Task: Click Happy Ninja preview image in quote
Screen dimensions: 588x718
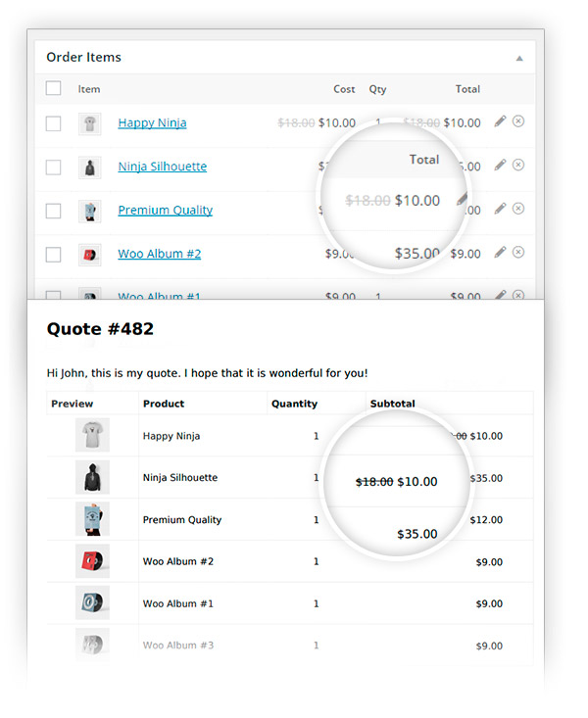Action: [x=92, y=435]
